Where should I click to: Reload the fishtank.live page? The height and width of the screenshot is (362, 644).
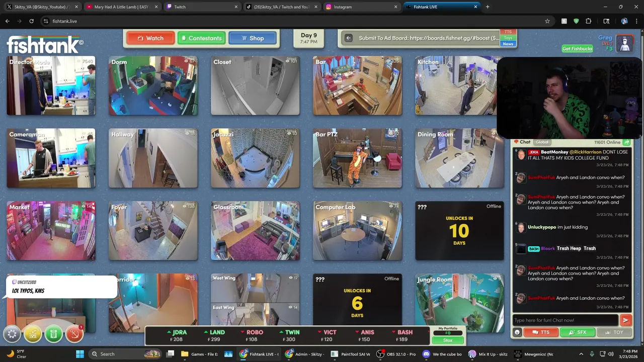[x=31, y=21]
